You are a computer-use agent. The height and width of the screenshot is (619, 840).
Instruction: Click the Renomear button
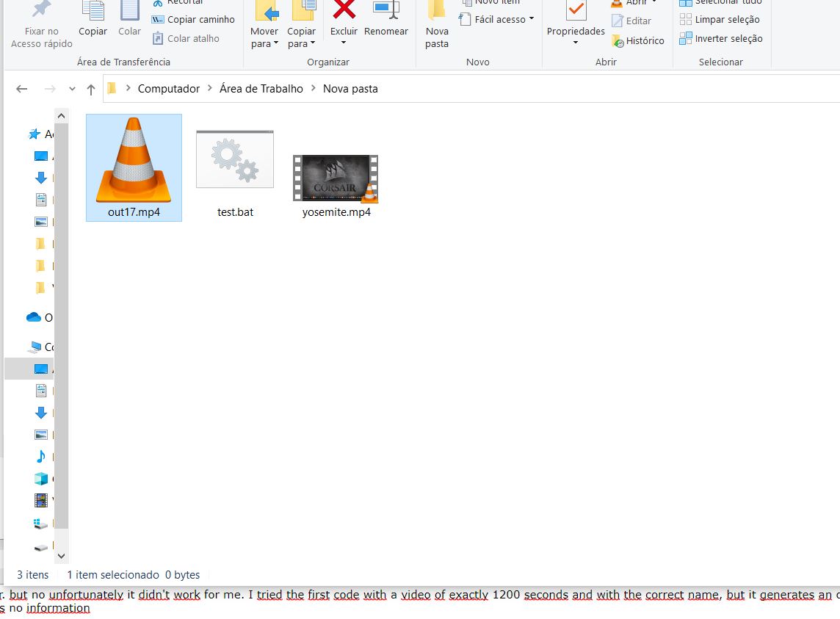(x=385, y=19)
